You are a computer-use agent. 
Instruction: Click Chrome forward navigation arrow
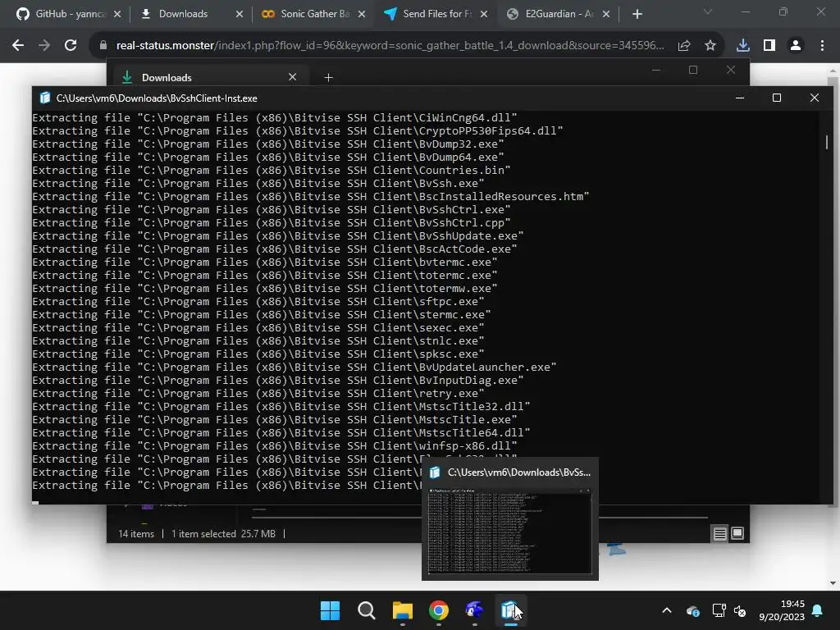[x=44, y=46]
